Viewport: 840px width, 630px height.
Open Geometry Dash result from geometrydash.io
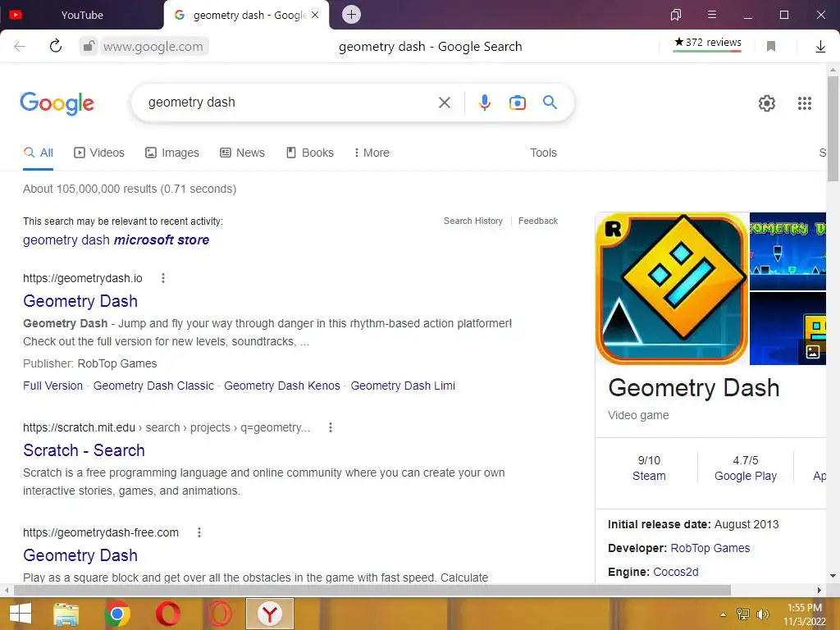click(80, 301)
